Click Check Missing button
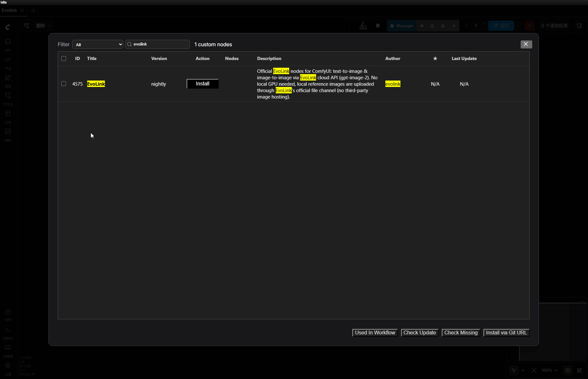 tap(461, 333)
